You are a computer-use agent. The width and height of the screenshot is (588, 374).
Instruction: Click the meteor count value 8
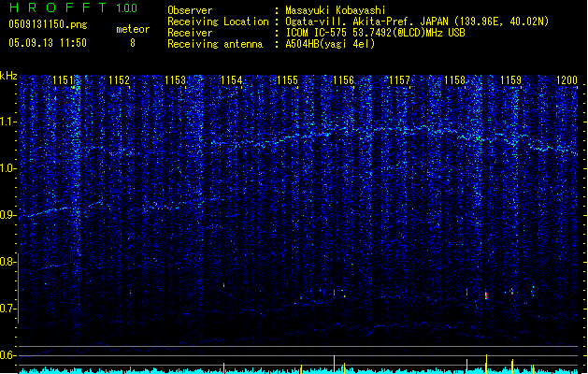tap(132, 43)
